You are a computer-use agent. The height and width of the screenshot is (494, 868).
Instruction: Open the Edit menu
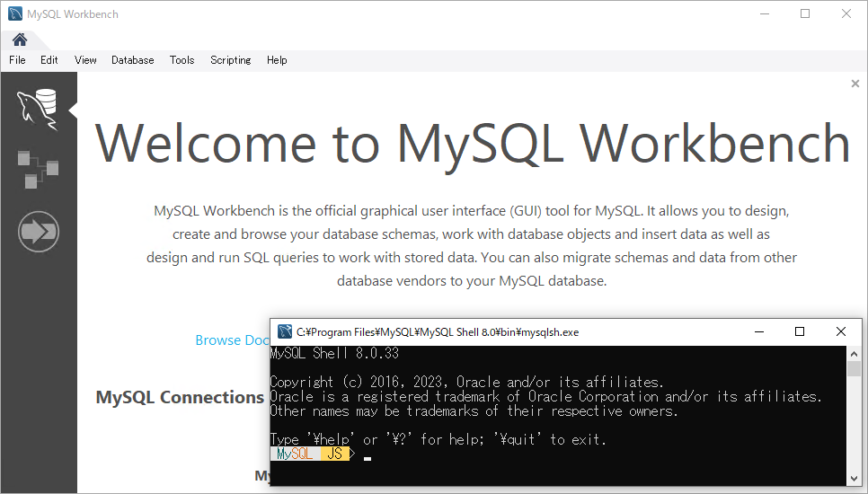[49, 60]
